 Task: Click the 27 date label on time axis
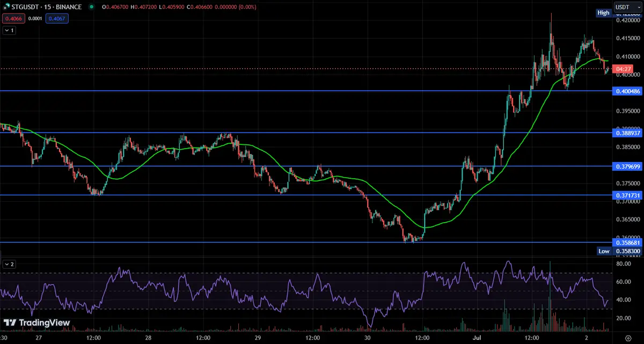pyautogui.click(x=39, y=339)
